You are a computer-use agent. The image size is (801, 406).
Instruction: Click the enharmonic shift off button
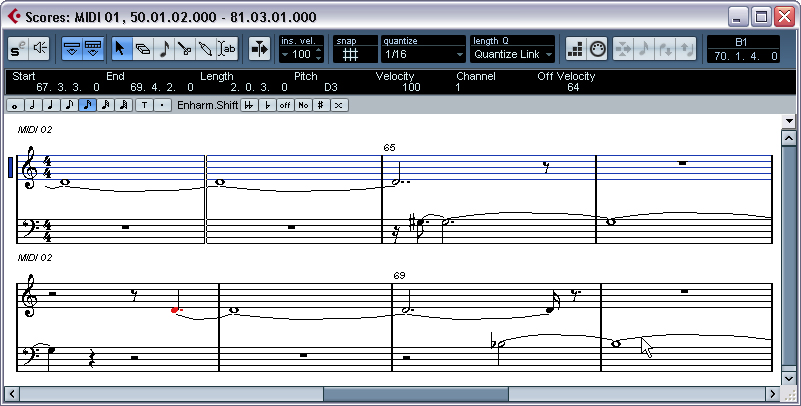[285, 105]
